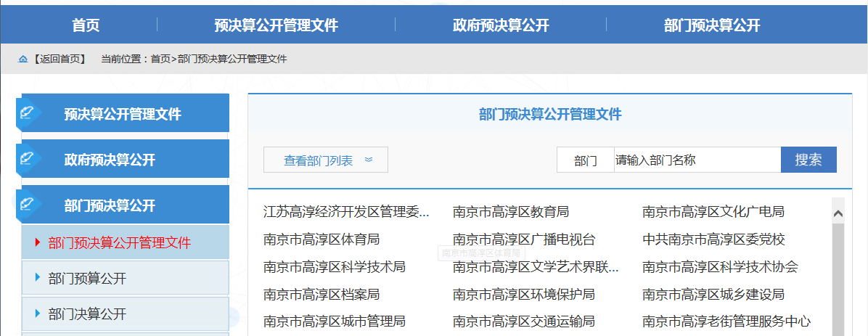The image size is (868, 336).
Task: Click the blue arrow beside 部门决算公开
Action: pyautogui.click(x=38, y=314)
